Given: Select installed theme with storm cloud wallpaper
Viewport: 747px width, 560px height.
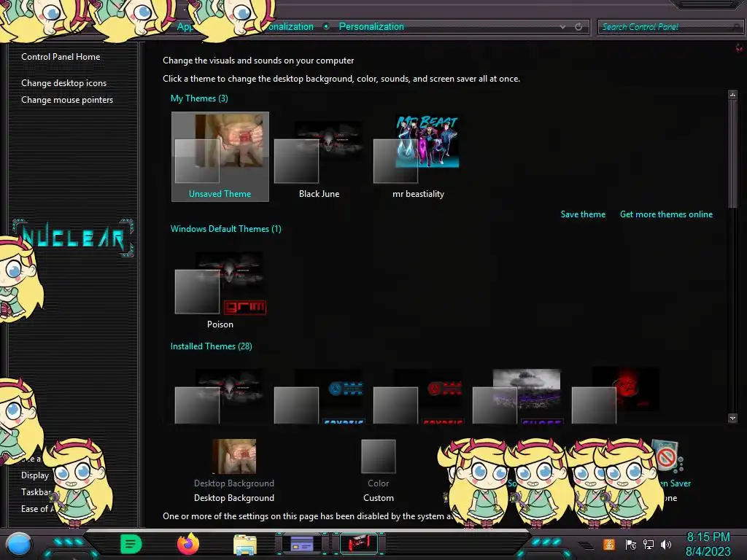Looking at the screenshot, I should coord(517,396).
